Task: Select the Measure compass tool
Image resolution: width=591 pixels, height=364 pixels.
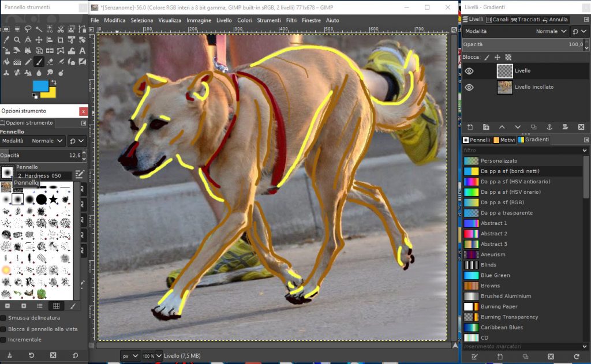Action: 28,40
